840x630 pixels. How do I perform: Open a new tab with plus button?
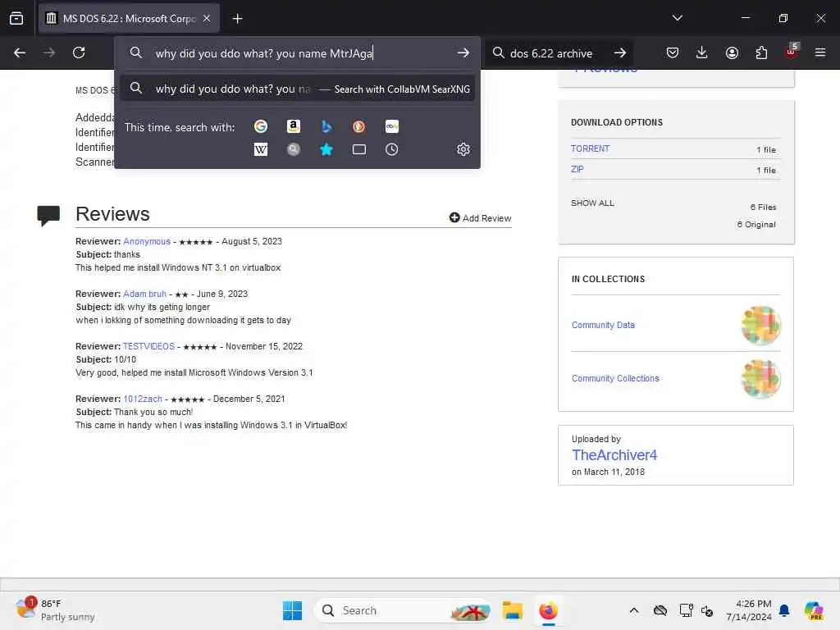[x=237, y=19]
